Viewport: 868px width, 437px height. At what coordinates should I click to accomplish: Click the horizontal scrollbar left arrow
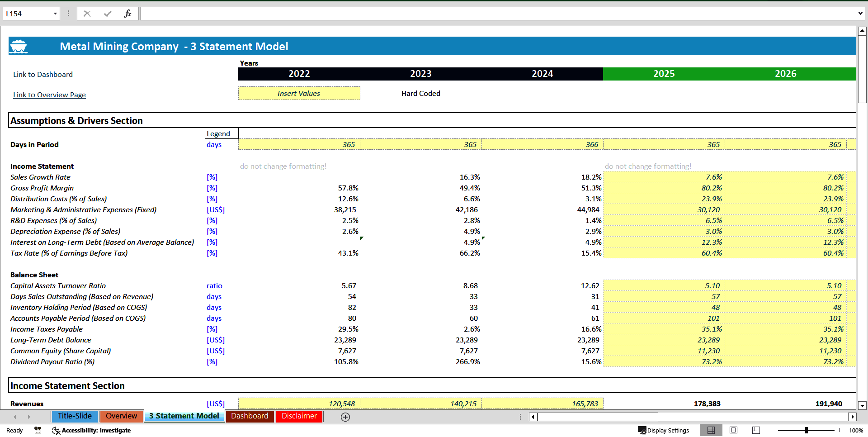tap(533, 417)
